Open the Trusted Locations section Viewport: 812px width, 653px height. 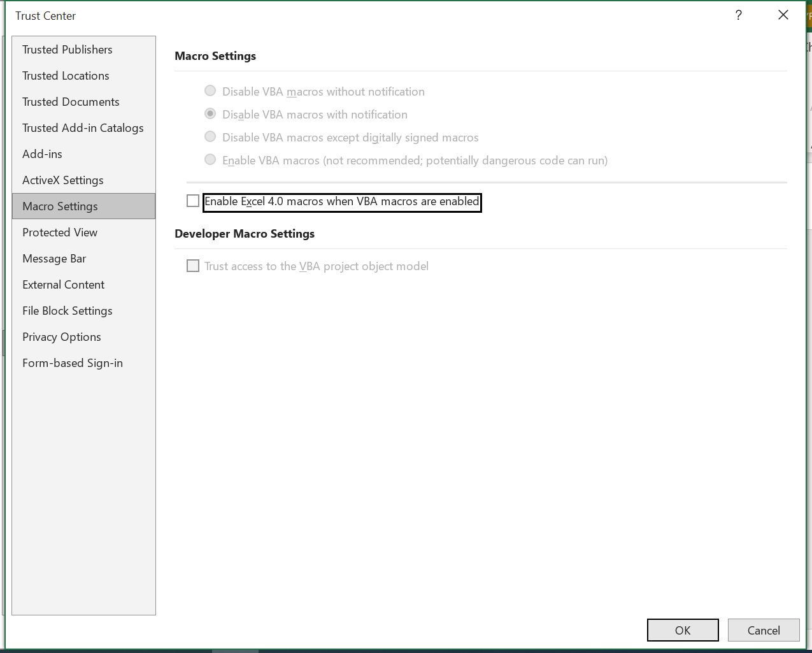[x=83, y=76]
